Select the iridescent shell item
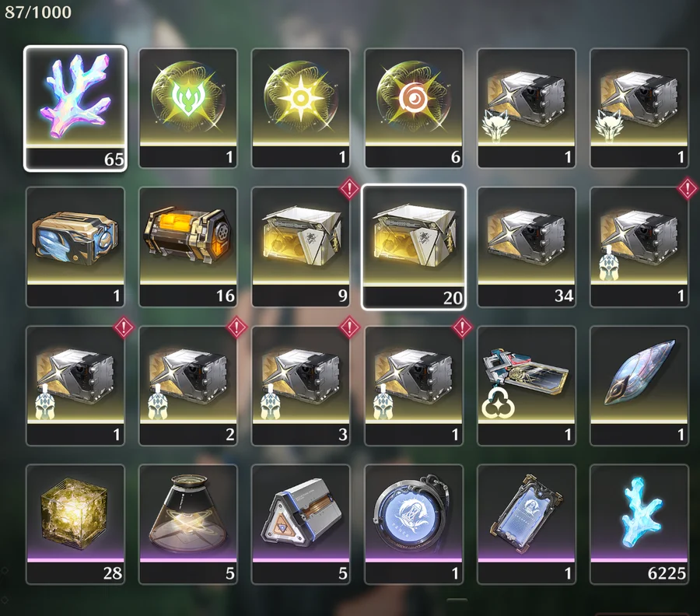This screenshot has height=616, width=700. pyautogui.click(x=639, y=386)
